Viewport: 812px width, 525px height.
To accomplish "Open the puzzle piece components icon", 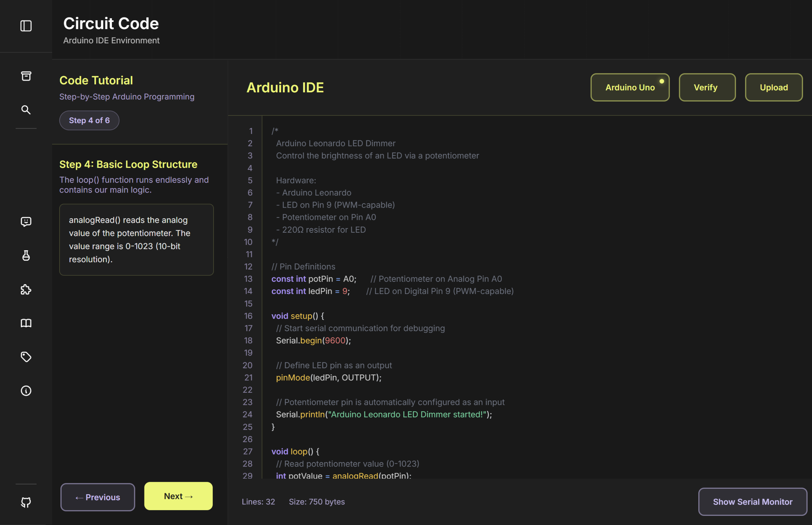I will pyautogui.click(x=26, y=290).
